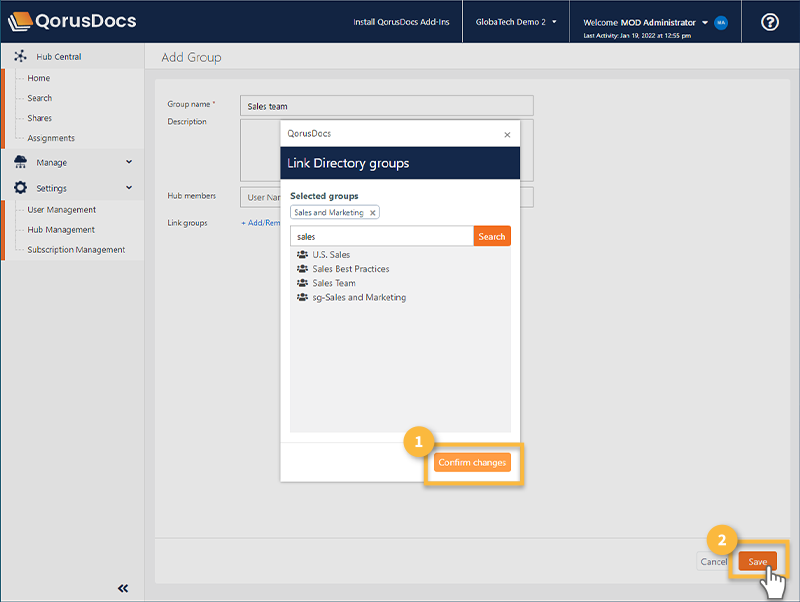Click the Manage menu label
The image size is (800, 602).
click(x=52, y=162)
